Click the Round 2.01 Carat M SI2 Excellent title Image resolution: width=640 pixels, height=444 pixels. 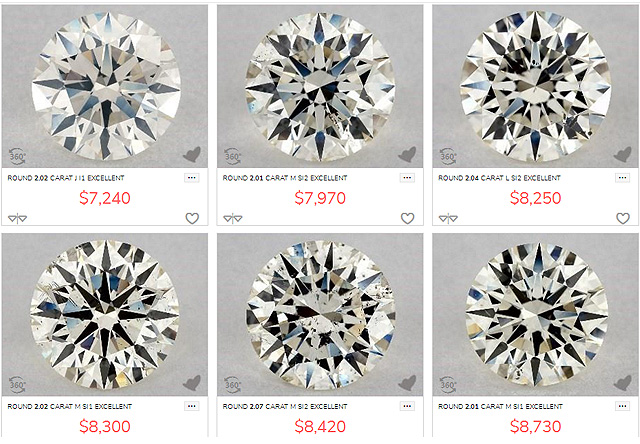[x=285, y=178]
